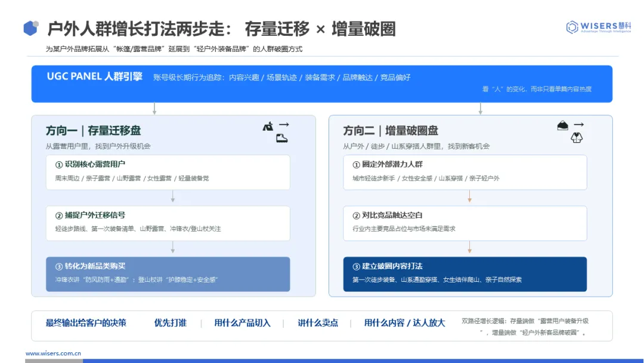
Task: Click the WISERS logo in the corner
Action: tap(599, 27)
